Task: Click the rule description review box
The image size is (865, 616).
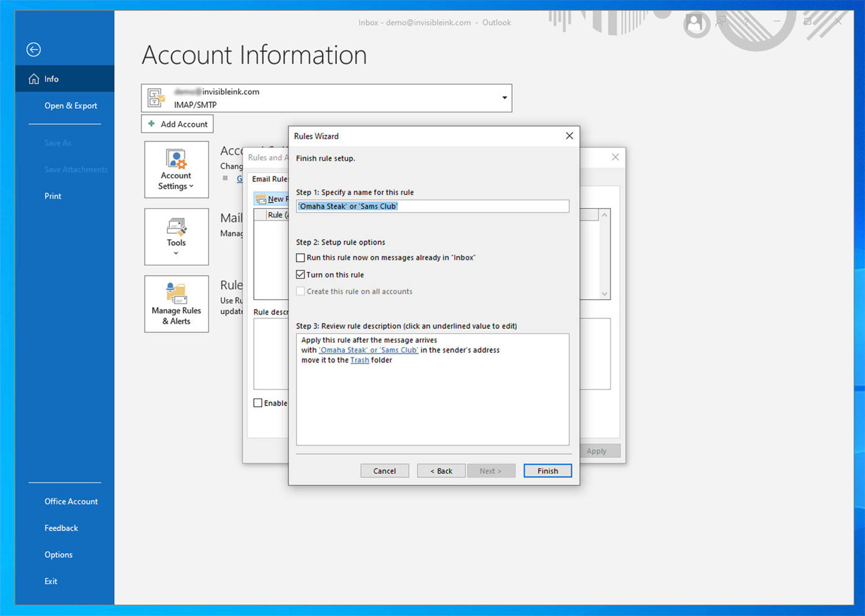Action: point(433,390)
